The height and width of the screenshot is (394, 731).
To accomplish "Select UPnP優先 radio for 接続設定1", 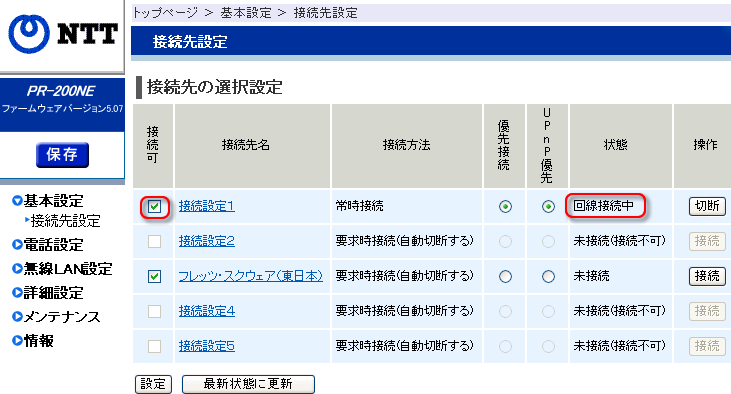I will 548,206.
